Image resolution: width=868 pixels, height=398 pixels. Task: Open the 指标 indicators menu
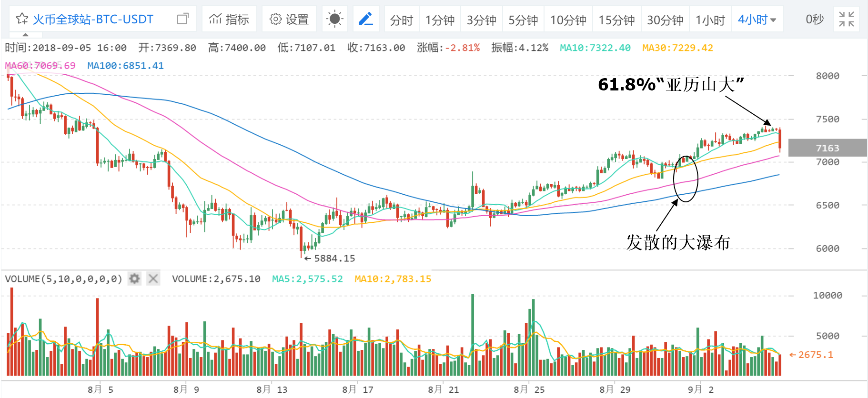click(229, 19)
